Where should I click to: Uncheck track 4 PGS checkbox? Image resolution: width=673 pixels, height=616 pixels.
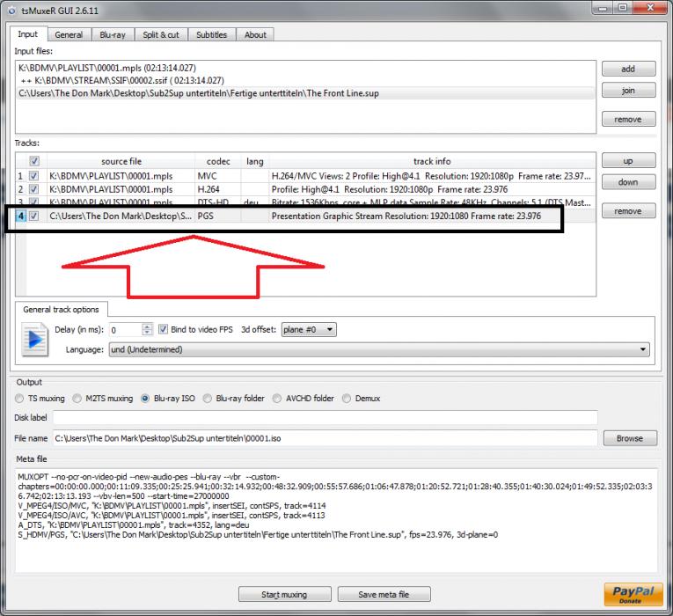(x=33, y=216)
